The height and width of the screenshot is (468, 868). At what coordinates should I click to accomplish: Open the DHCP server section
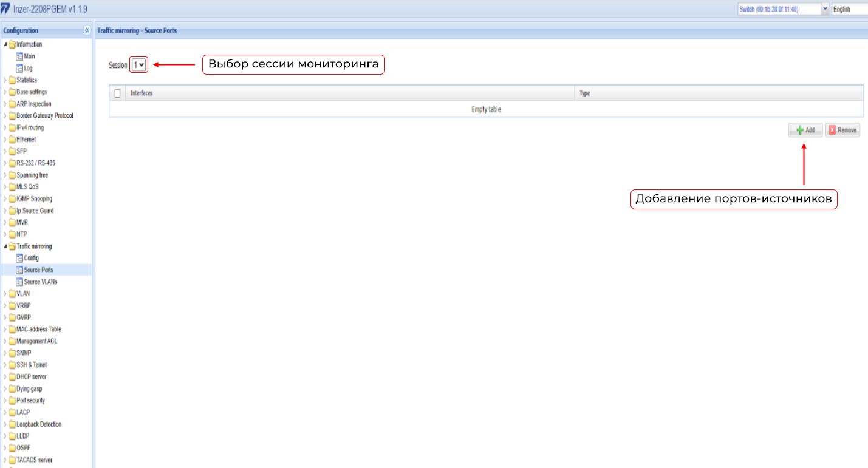coord(31,377)
